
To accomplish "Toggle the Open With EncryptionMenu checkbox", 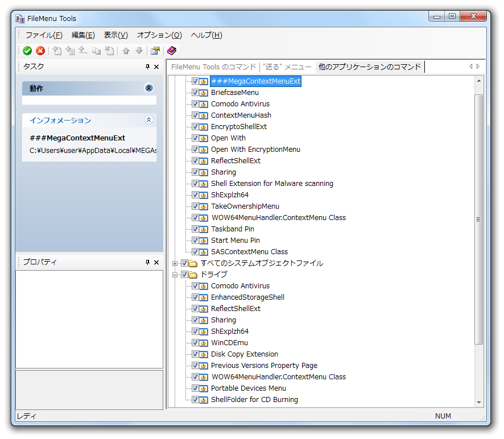I will [195, 149].
